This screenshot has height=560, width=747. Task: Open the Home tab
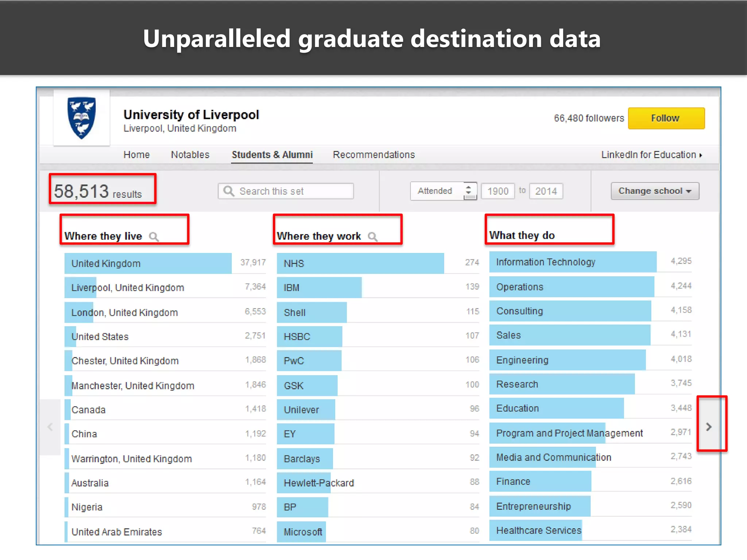(x=136, y=155)
